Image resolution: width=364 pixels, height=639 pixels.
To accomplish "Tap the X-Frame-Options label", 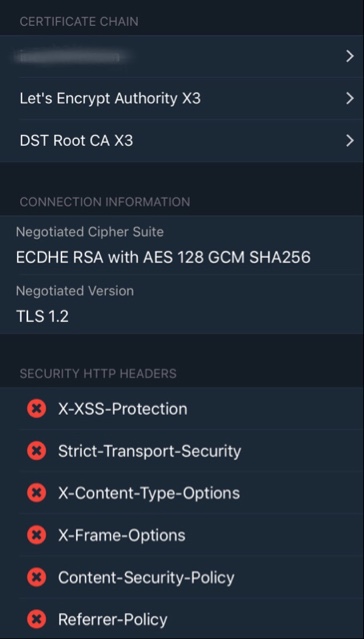I will [121, 535].
